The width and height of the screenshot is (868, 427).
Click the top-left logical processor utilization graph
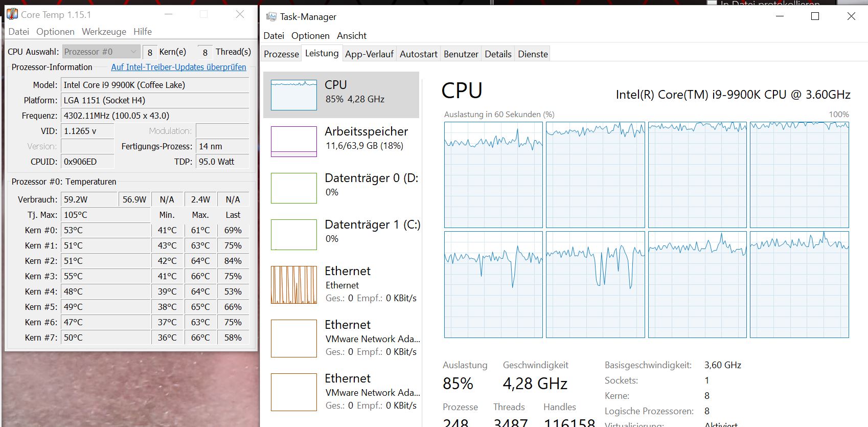click(x=493, y=174)
